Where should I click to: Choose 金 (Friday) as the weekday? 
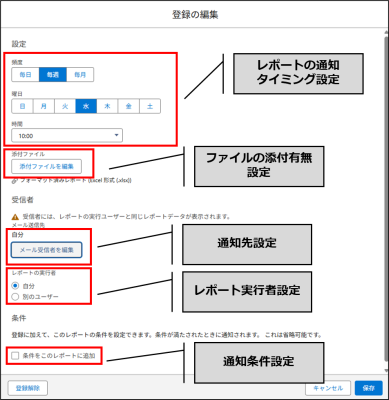coord(129,106)
